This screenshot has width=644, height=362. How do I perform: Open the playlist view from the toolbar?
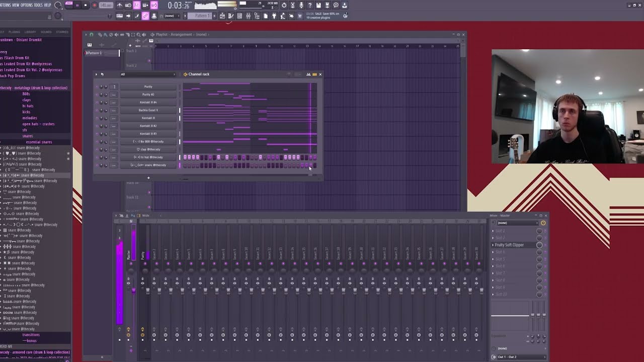[222, 16]
